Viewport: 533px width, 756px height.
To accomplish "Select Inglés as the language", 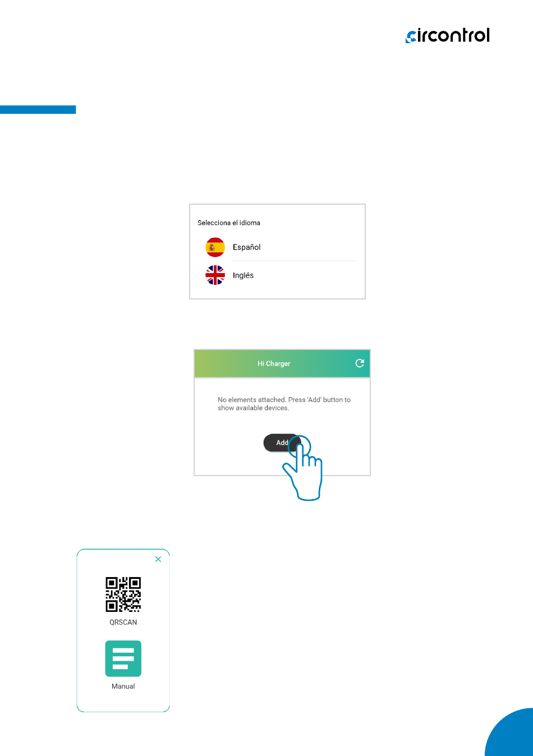I will pos(243,275).
